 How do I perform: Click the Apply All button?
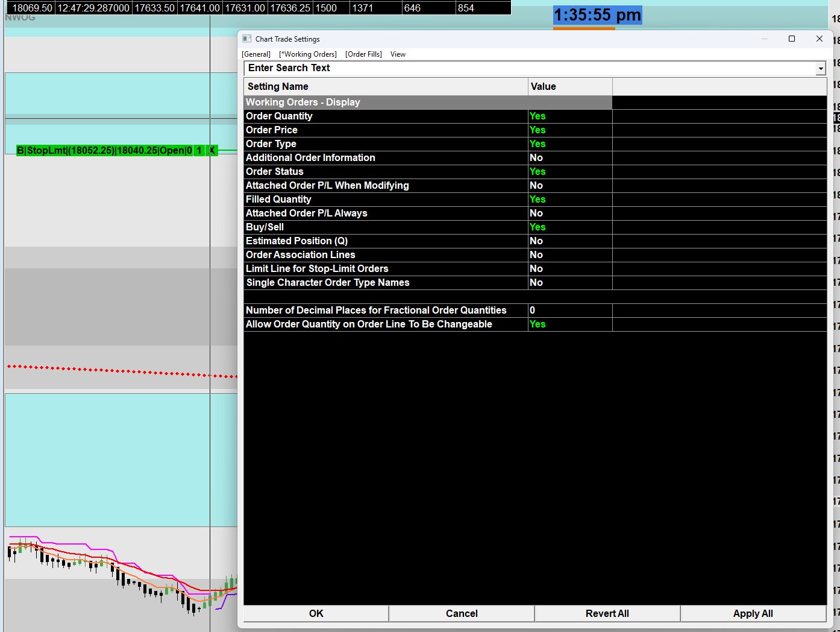[x=753, y=613]
